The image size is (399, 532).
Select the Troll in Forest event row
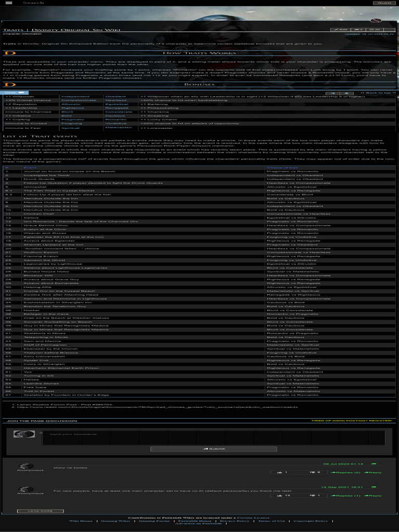[199, 391]
